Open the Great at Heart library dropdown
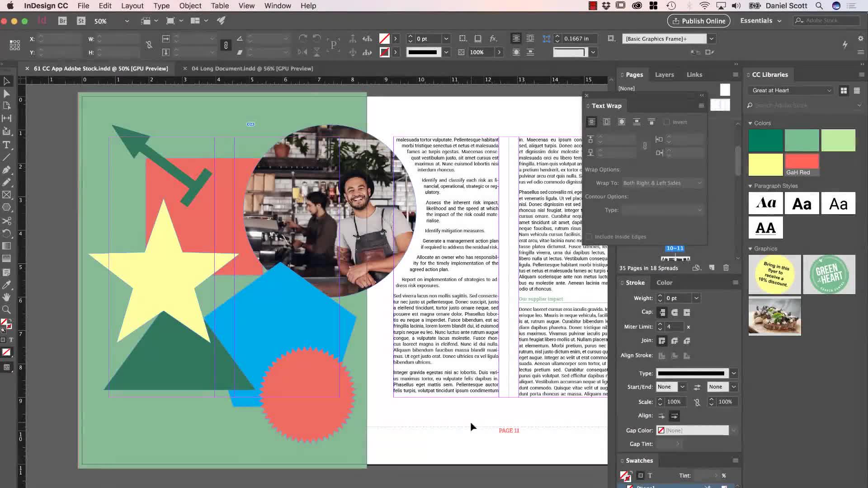 point(791,91)
